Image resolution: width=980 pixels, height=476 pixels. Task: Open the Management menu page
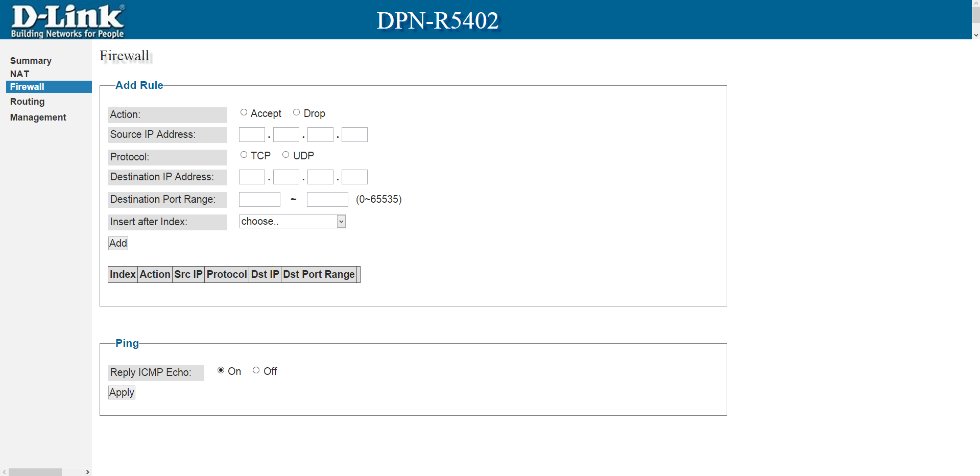(x=38, y=117)
